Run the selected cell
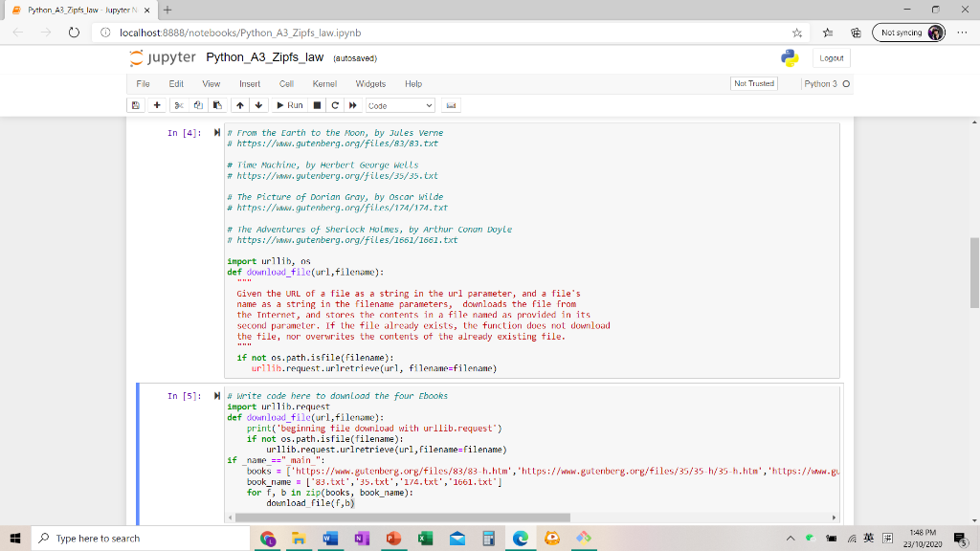Viewport: 980px width, 551px height. 289,105
